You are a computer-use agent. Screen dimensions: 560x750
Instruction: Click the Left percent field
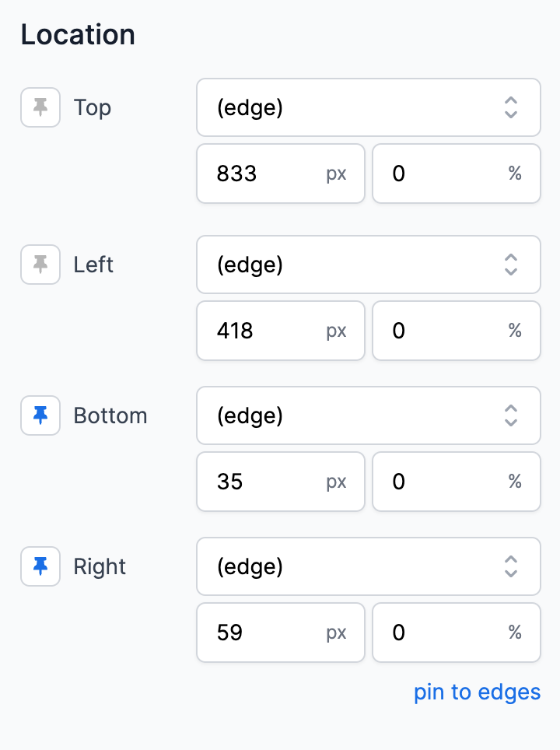pyautogui.click(x=457, y=331)
